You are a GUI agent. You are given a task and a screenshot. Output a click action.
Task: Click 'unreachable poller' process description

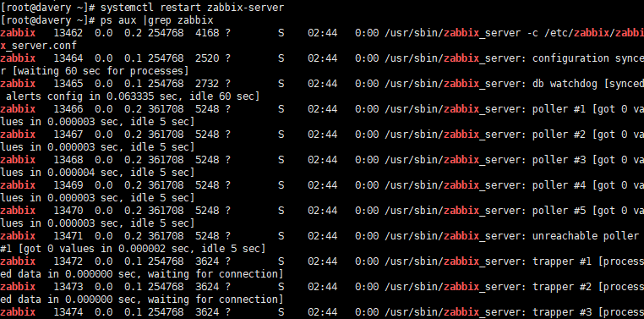(586, 236)
